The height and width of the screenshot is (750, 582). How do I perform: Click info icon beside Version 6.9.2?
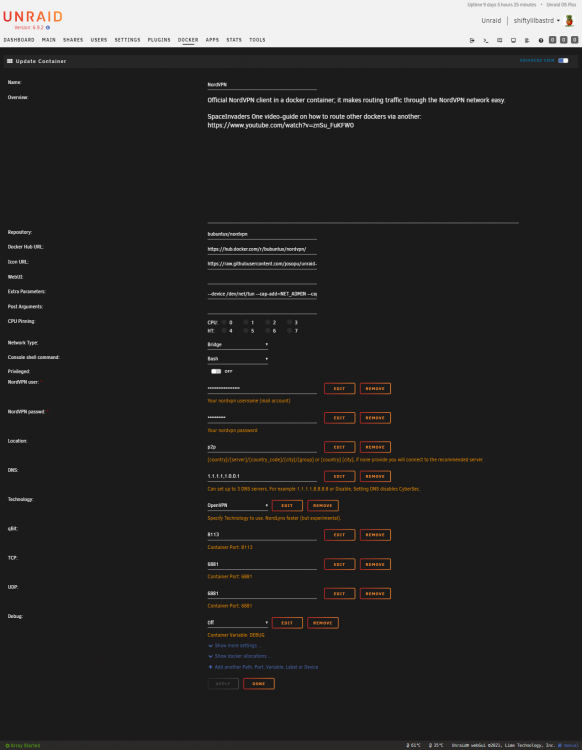click(x=48, y=28)
